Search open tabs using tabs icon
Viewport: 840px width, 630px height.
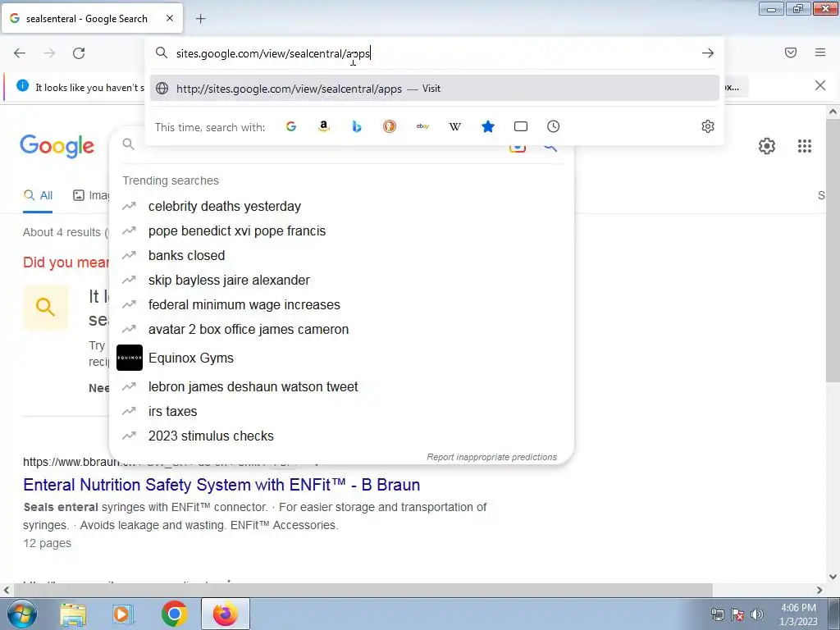[x=521, y=126]
